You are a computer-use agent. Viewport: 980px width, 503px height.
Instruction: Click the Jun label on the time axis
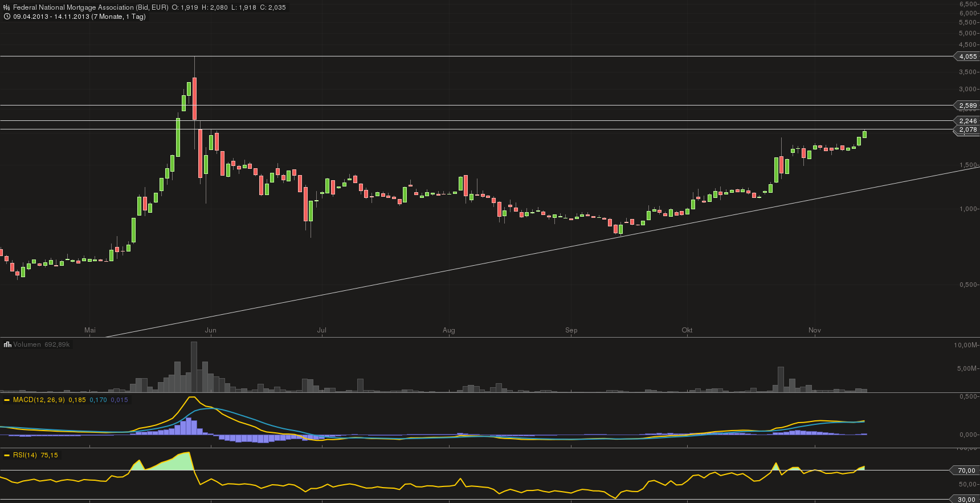211,330
